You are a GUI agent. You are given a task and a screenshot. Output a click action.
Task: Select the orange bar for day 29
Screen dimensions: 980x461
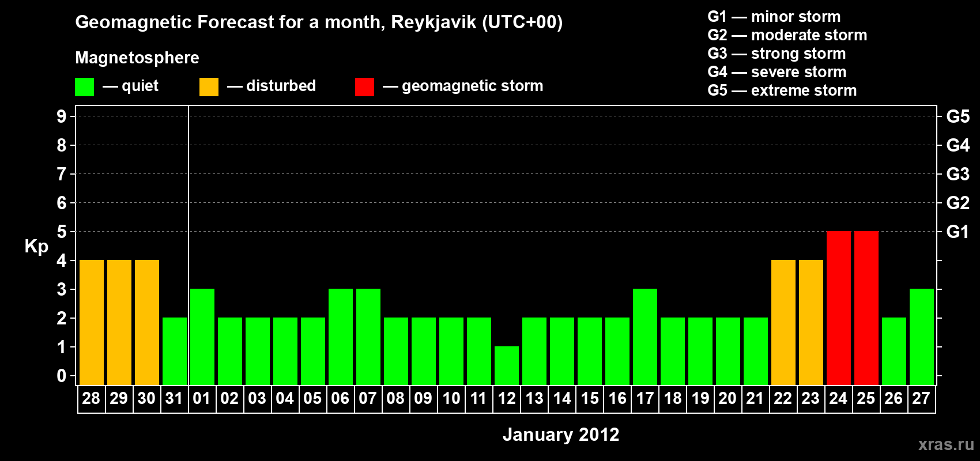[119, 322]
